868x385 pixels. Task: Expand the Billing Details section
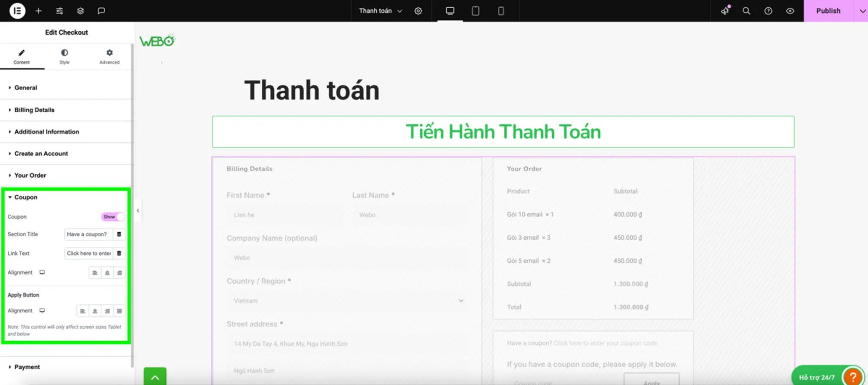coord(66,110)
